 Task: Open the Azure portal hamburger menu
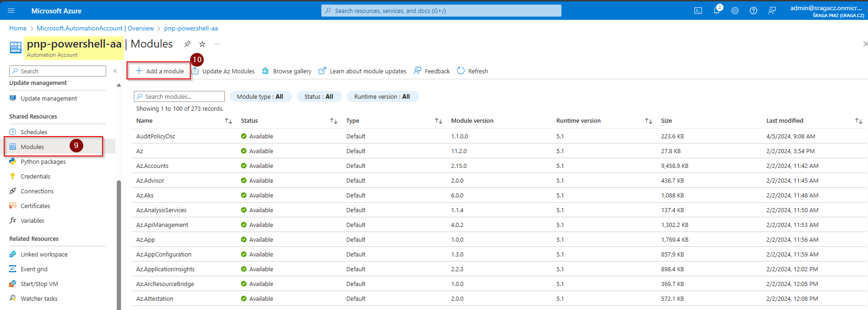[x=12, y=11]
